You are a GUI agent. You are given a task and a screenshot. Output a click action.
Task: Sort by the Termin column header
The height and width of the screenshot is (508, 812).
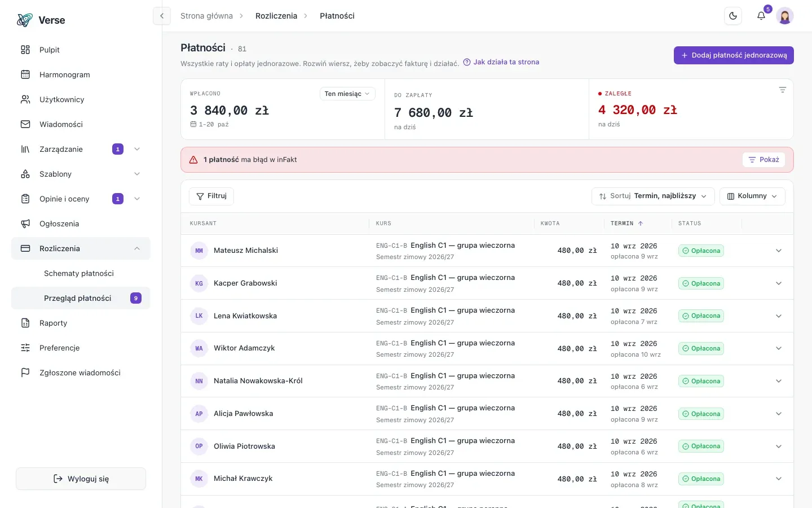pyautogui.click(x=626, y=224)
